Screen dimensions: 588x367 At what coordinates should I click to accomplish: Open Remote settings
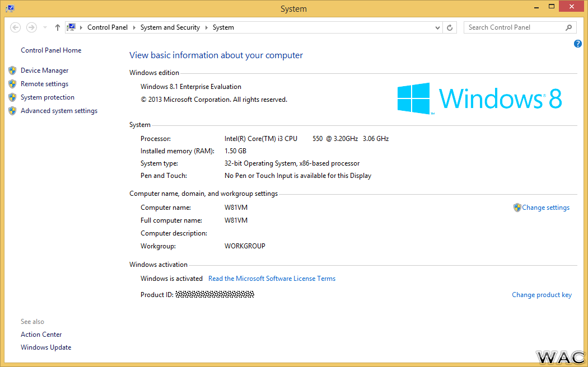click(44, 84)
